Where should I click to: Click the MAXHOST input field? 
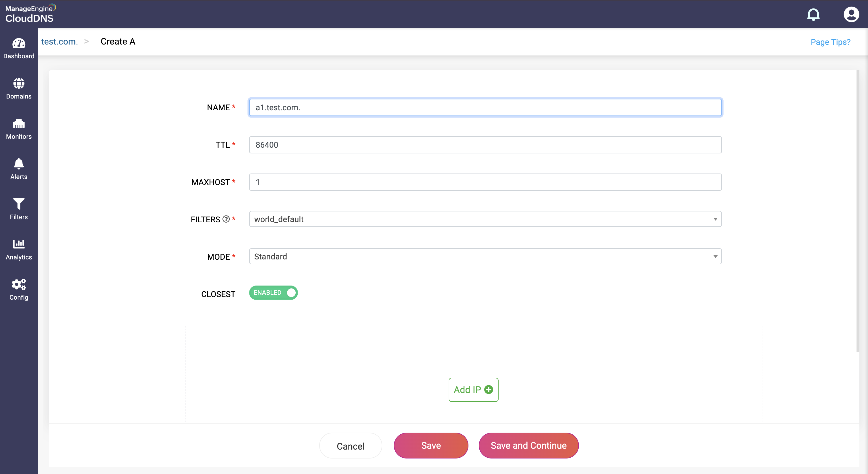[x=485, y=182]
